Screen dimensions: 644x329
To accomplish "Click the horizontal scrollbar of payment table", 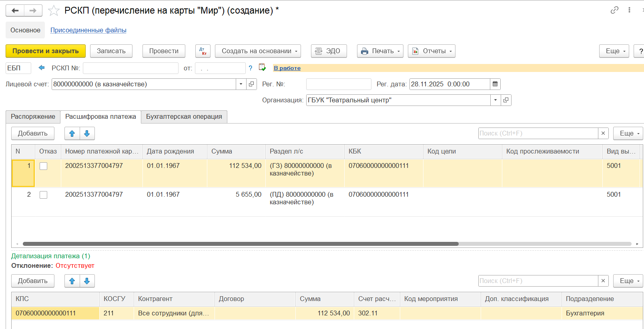I will 240,244.
